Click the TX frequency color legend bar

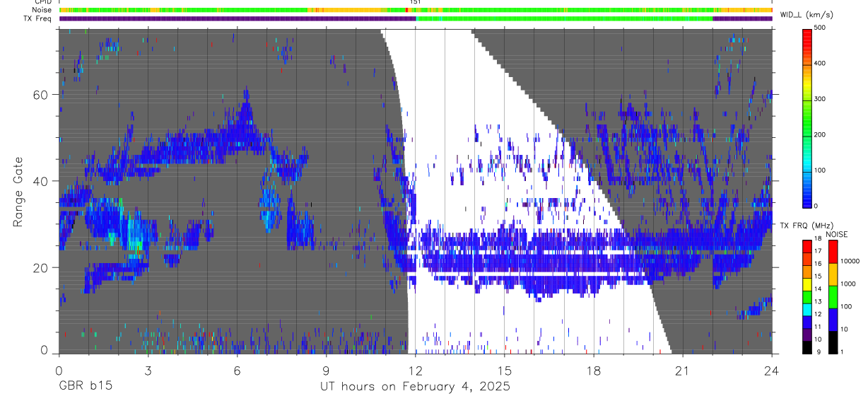point(807,296)
